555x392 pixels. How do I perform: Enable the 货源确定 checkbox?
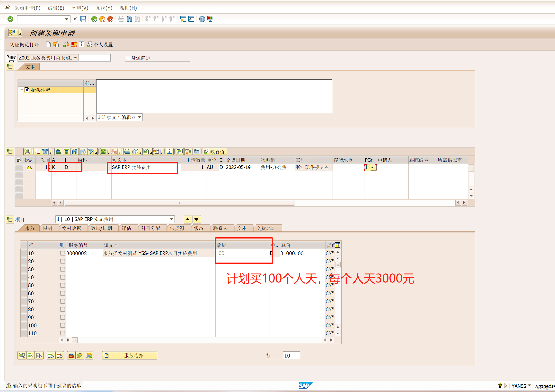pyautogui.click(x=128, y=58)
